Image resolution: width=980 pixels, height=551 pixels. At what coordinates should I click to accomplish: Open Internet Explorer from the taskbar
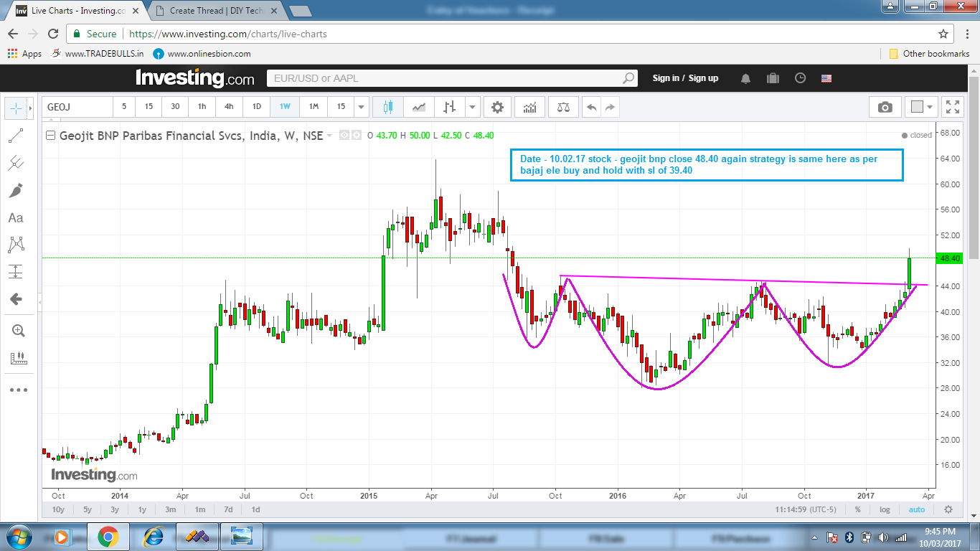tap(154, 537)
